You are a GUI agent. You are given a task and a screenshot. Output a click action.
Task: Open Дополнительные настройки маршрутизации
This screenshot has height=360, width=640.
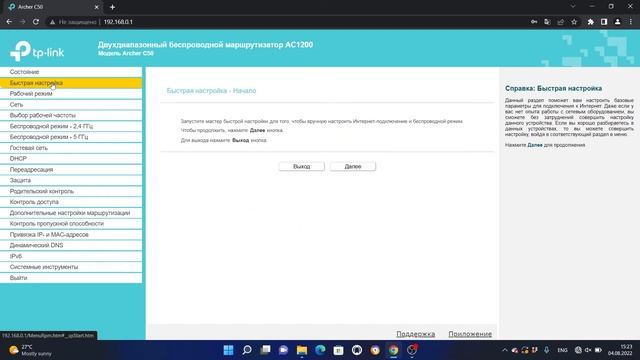pos(71,213)
